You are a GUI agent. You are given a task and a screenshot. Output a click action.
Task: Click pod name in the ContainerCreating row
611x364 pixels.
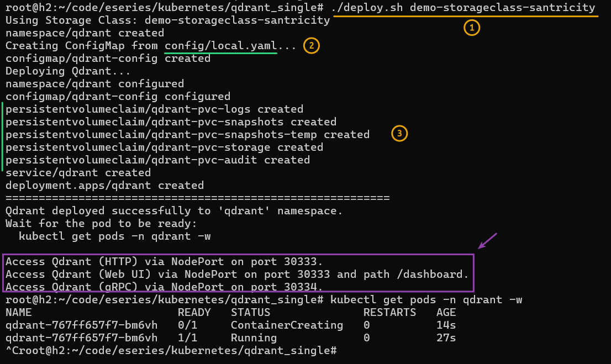pyautogui.click(x=81, y=325)
